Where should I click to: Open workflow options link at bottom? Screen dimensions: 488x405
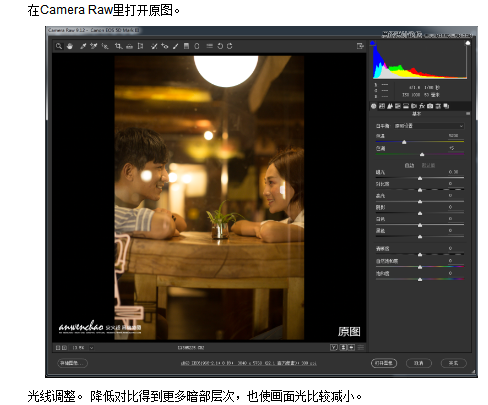249,363
